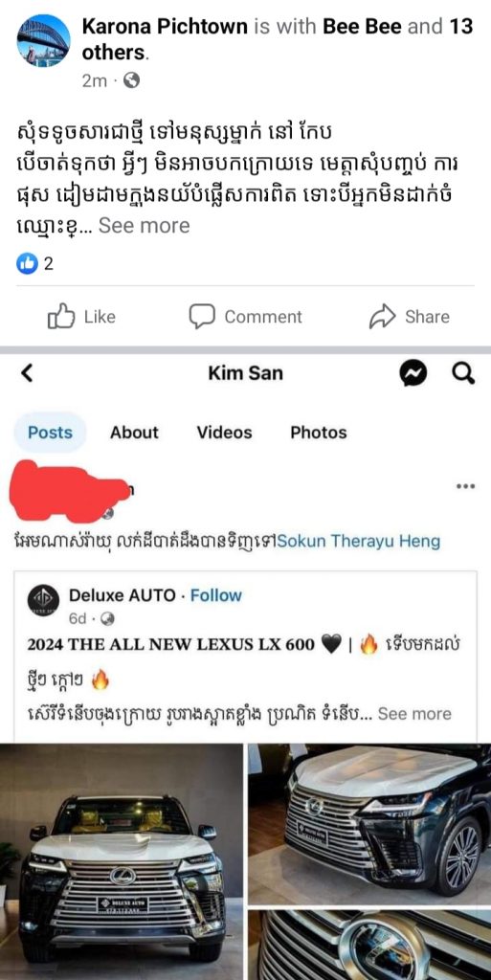Go back with the left chevron
The width and height of the screenshot is (491, 980).
(27, 373)
